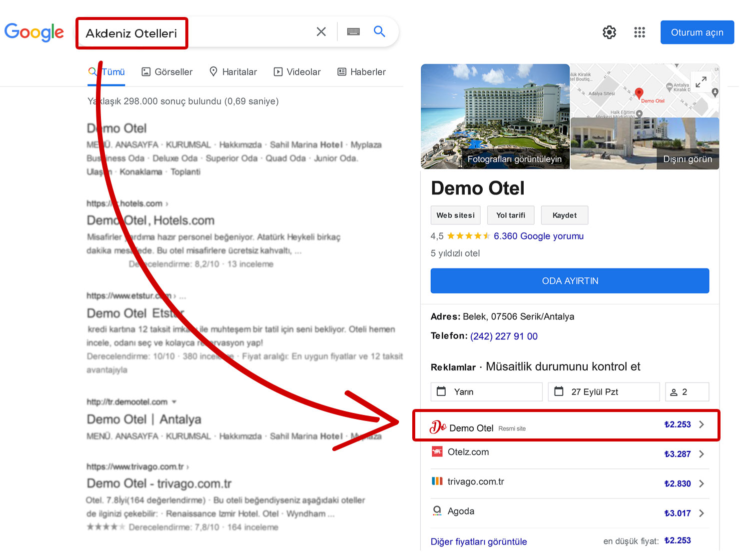Switch to the Haberler tab
The width and height of the screenshot is (756, 557).
click(x=362, y=72)
